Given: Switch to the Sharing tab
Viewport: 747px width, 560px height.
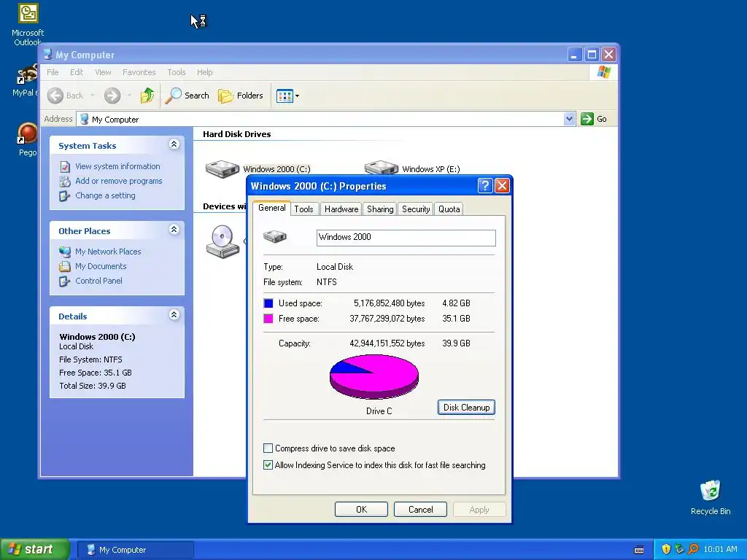Looking at the screenshot, I should click(380, 209).
